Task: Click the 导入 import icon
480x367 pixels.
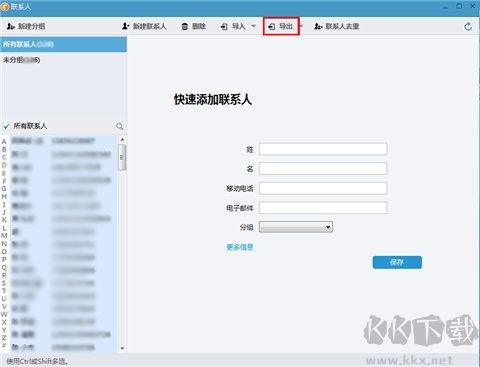Action: (224, 26)
